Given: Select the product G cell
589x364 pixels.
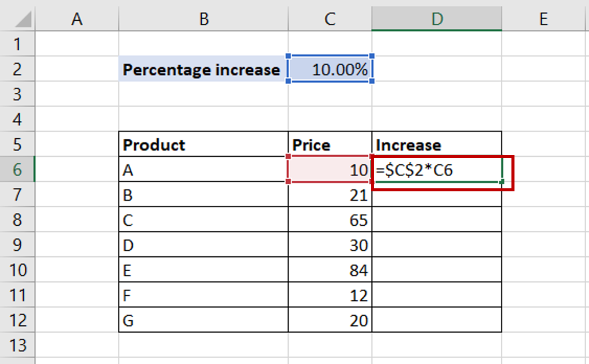Looking at the screenshot, I should 203,320.
